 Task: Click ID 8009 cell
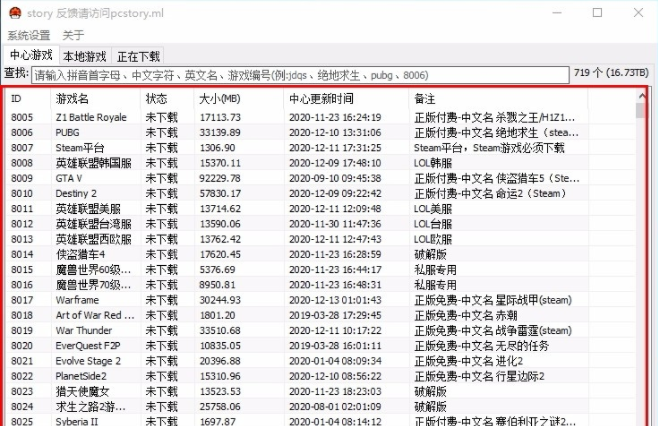(x=22, y=178)
